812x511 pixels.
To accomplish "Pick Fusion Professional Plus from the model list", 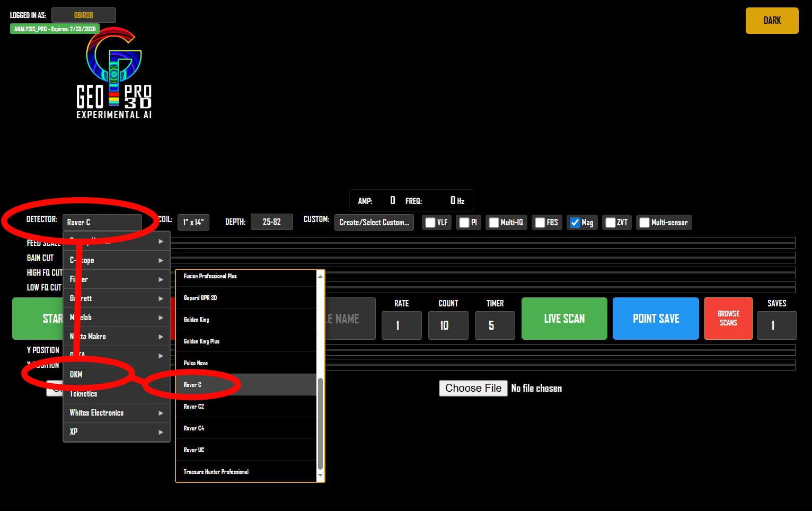I will point(246,276).
